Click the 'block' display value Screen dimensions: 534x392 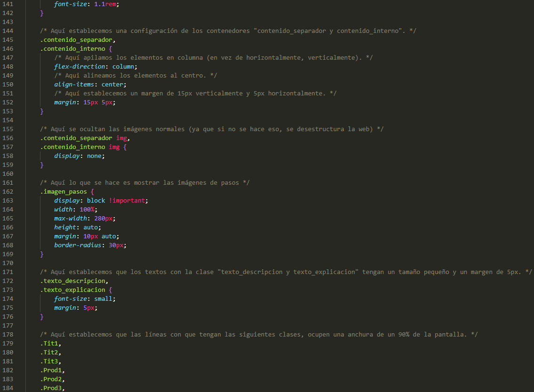(96, 200)
